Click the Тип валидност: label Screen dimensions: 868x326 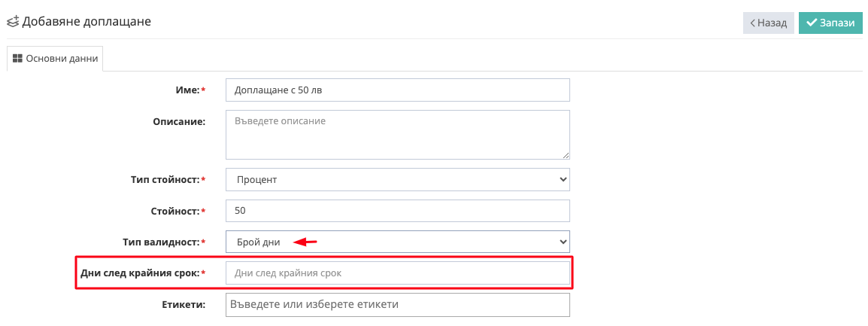tap(160, 242)
